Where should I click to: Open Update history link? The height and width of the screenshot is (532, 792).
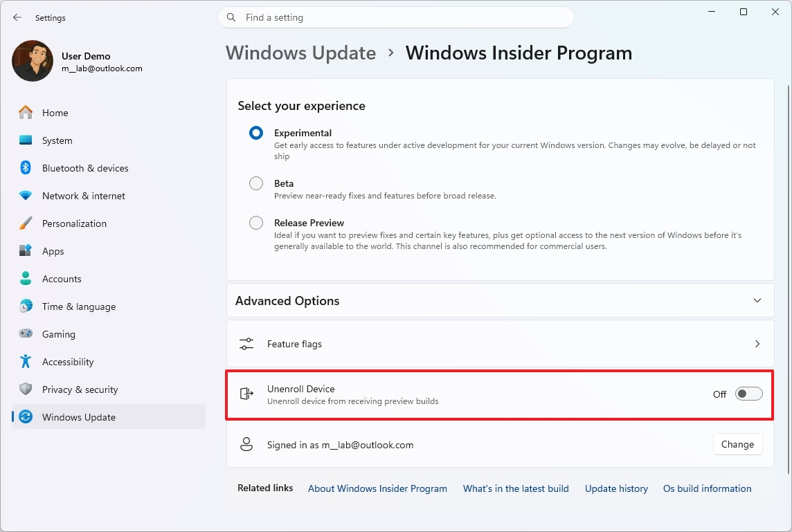click(x=616, y=488)
